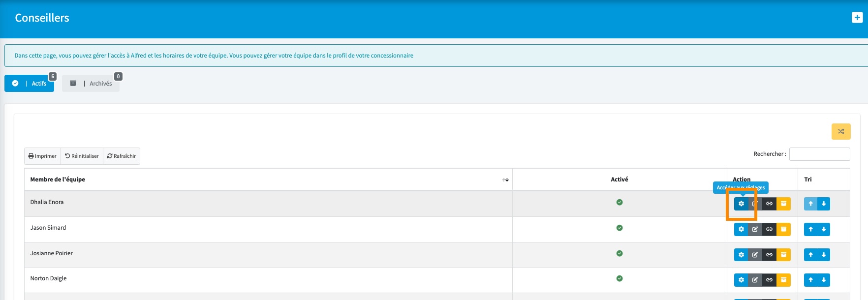Move Josianne Poirier up with arrow
Screen dimensions: 868x300
(x=810, y=255)
